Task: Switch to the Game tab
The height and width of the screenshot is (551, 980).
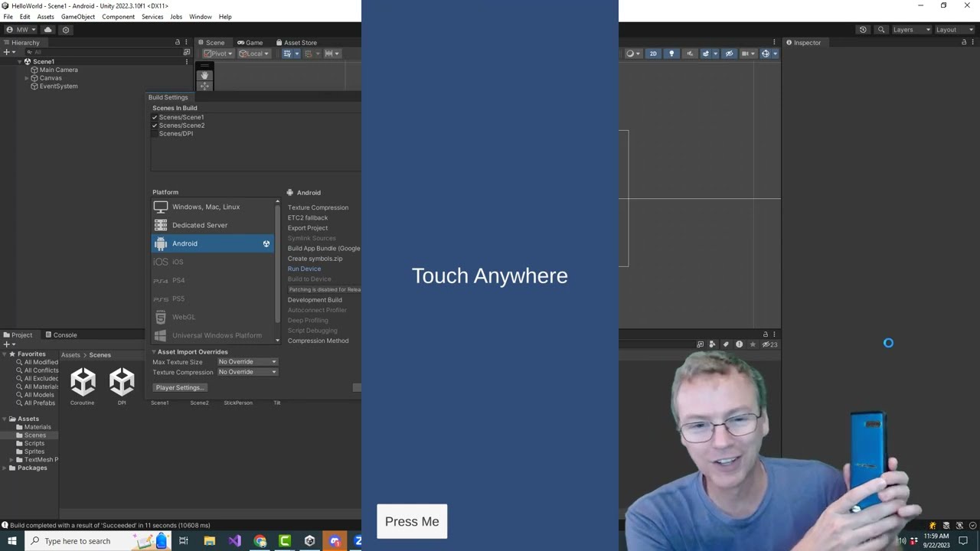Action: click(250, 43)
